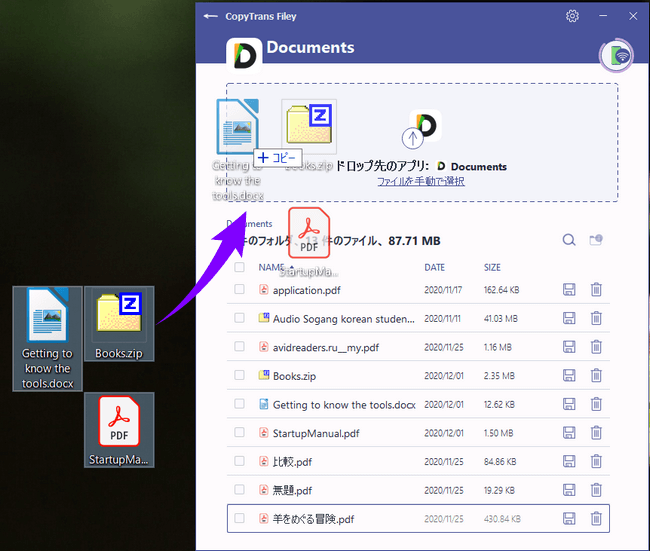
Task: Click the ファイルを手動で選択 link
Action: (421, 181)
